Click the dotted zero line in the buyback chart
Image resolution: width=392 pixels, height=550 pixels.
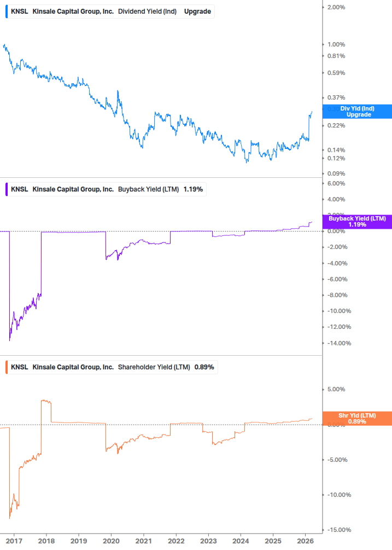point(164,231)
